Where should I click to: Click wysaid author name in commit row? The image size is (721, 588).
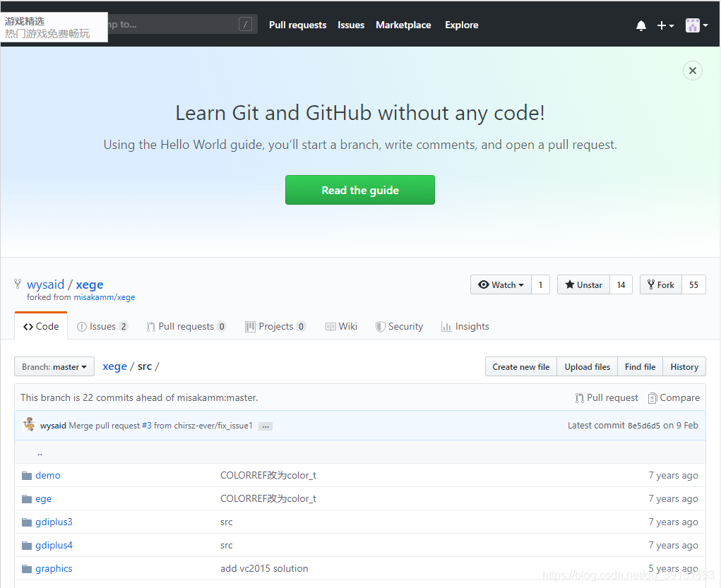point(53,426)
